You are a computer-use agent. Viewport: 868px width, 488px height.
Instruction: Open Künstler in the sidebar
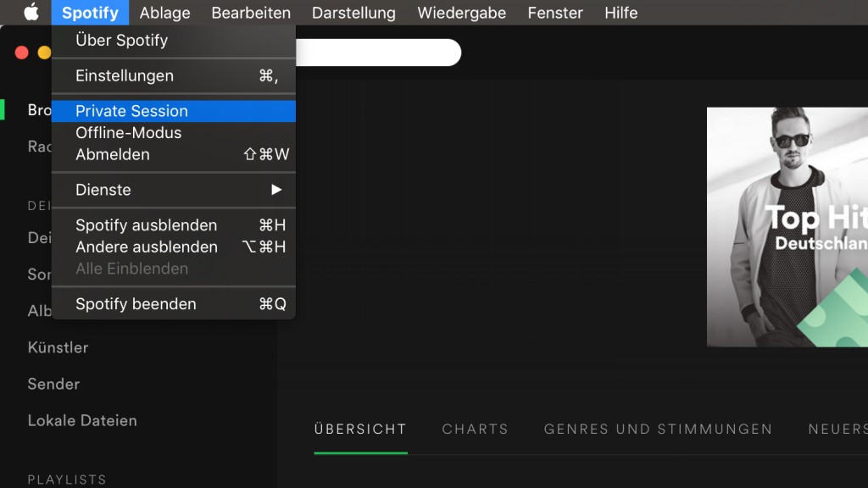(58, 347)
